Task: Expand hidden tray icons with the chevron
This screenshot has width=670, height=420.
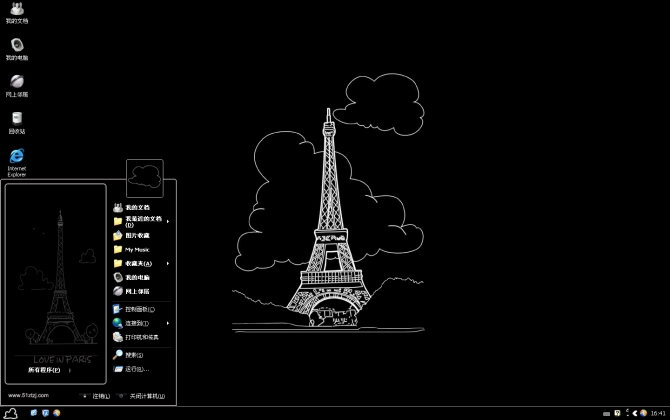Action: [635, 413]
